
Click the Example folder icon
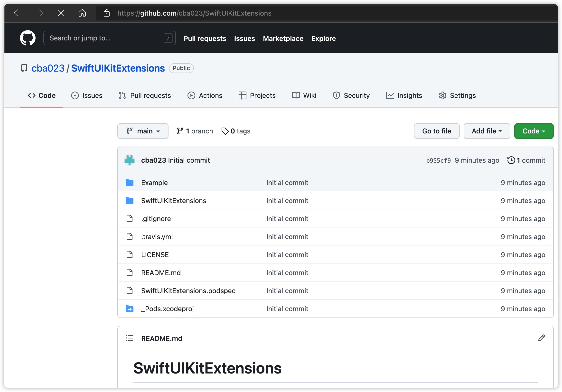(x=130, y=183)
